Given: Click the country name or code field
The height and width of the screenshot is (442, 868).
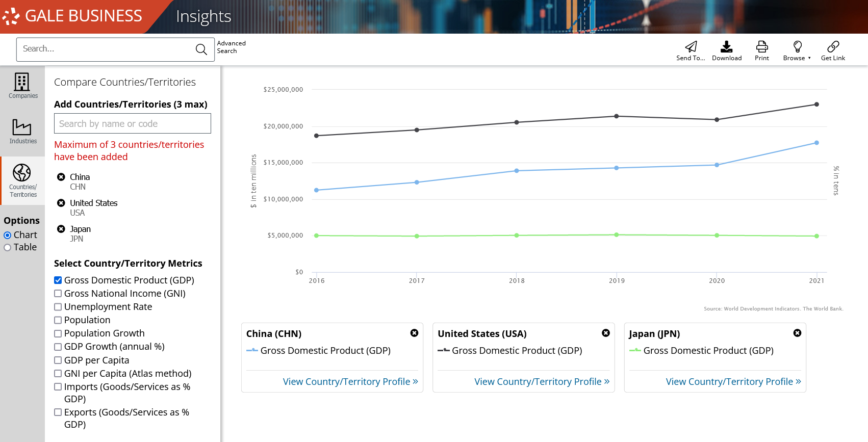Looking at the screenshot, I should tap(133, 123).
